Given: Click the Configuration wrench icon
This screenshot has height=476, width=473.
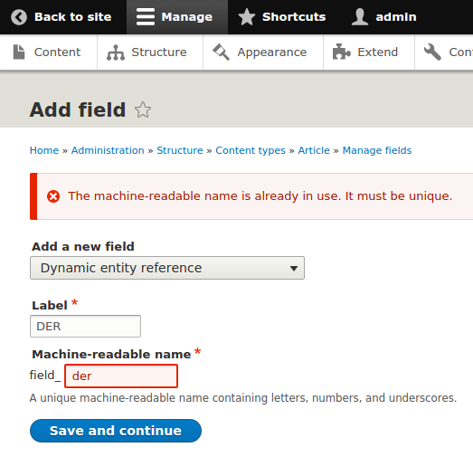Looking at the screenshot, I should (432, 52).
